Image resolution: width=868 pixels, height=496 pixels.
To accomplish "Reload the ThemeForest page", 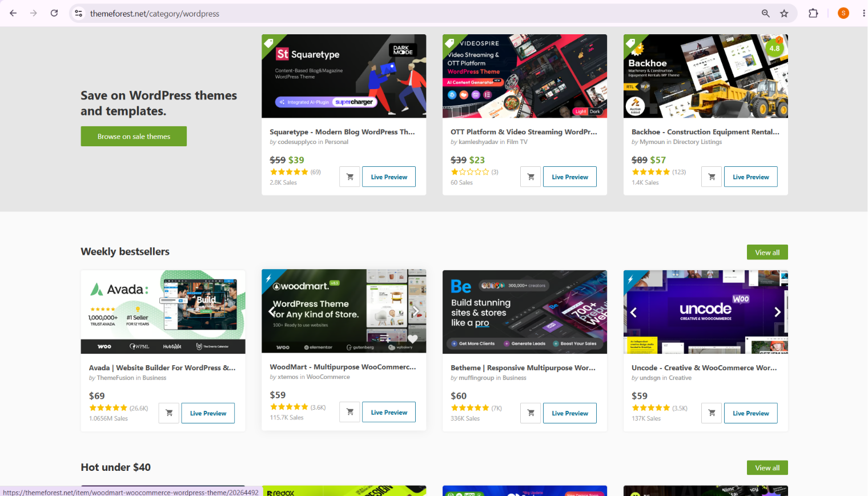I will [54, 13].
